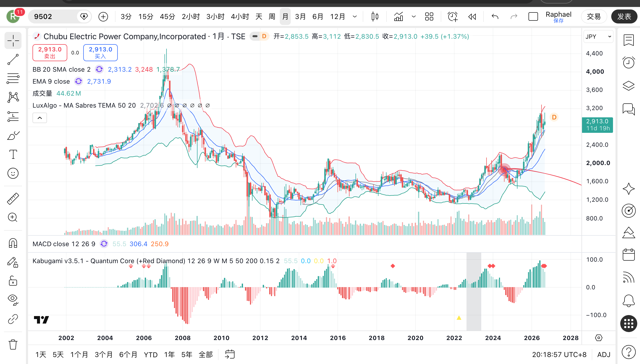Toggle lock all drawings
Screen dimensions: 640x364
[13, 281]
